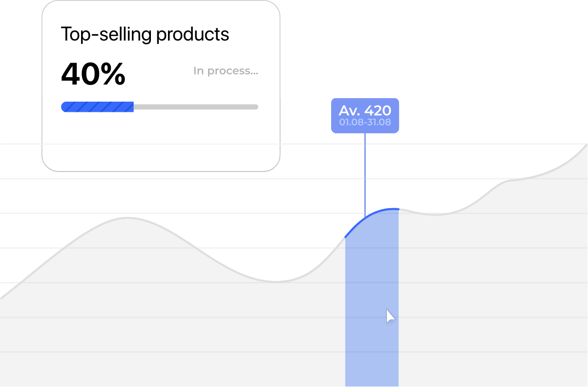Image resolution: width=588 pixels, height=387 pixels.
Task: Click the empty area below the progress bar in the card
Action: (161, 141)
